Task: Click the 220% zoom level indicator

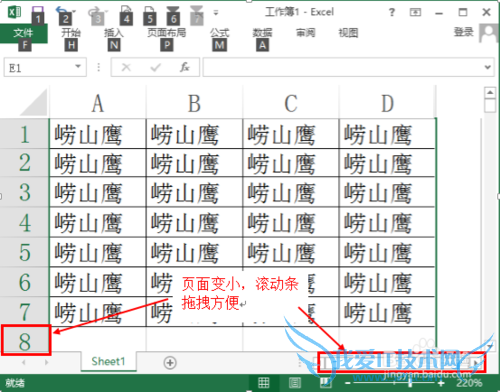Action: [x=469, y=383]
